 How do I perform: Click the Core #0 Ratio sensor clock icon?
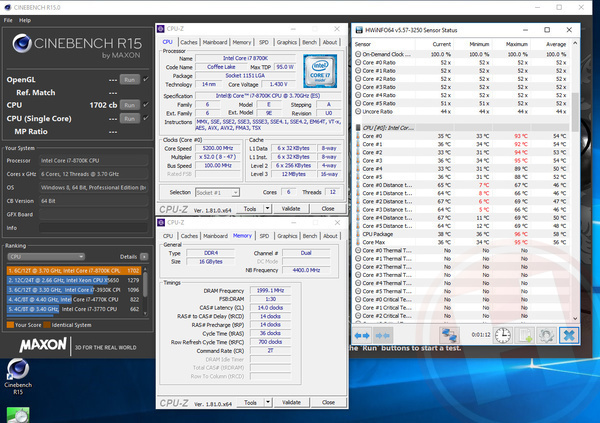(358, 62)
